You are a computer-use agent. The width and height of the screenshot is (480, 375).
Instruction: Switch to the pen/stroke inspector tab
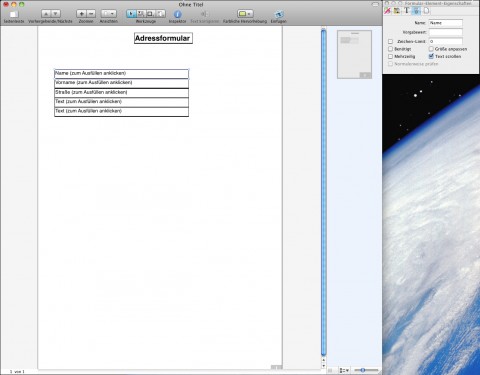[x=388, y=11]
